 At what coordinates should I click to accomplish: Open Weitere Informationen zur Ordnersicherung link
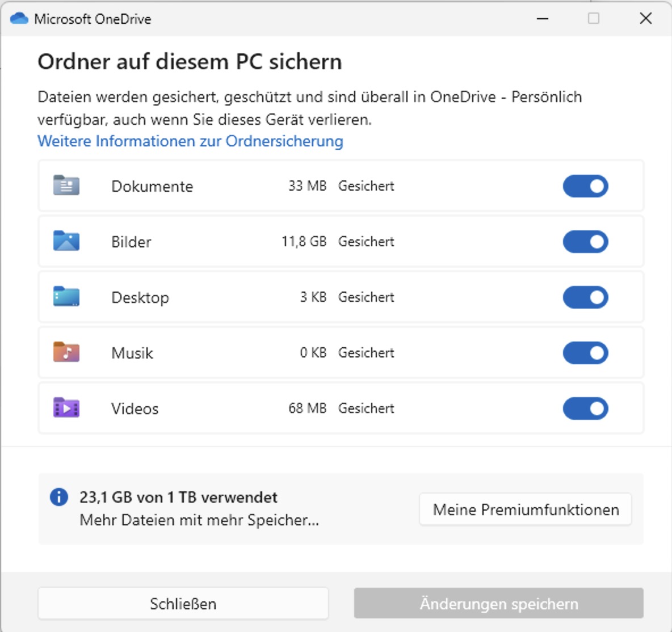click(190, 141)
